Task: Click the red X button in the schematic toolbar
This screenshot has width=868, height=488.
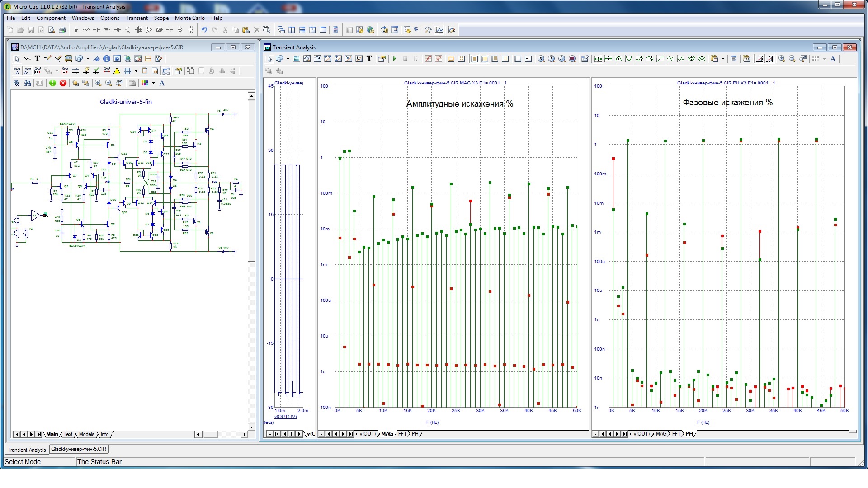Action: (63, 83)
